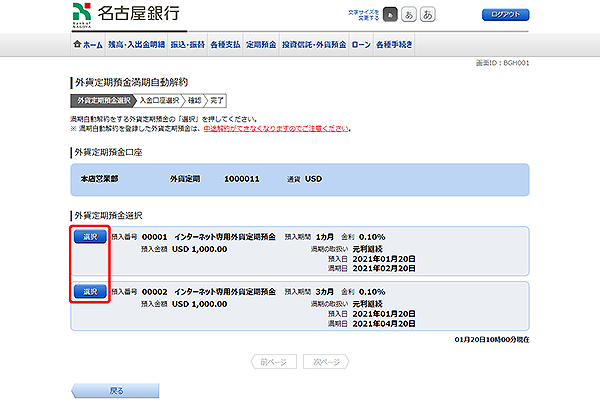Click the 次ページ next page button
Screen dimensions: 600x417
[328, 361]
